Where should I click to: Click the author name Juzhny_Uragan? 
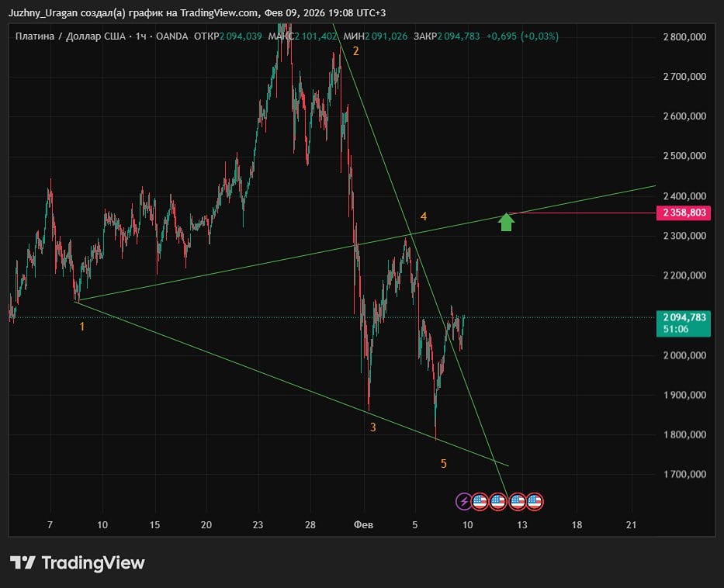coord(43,13)
